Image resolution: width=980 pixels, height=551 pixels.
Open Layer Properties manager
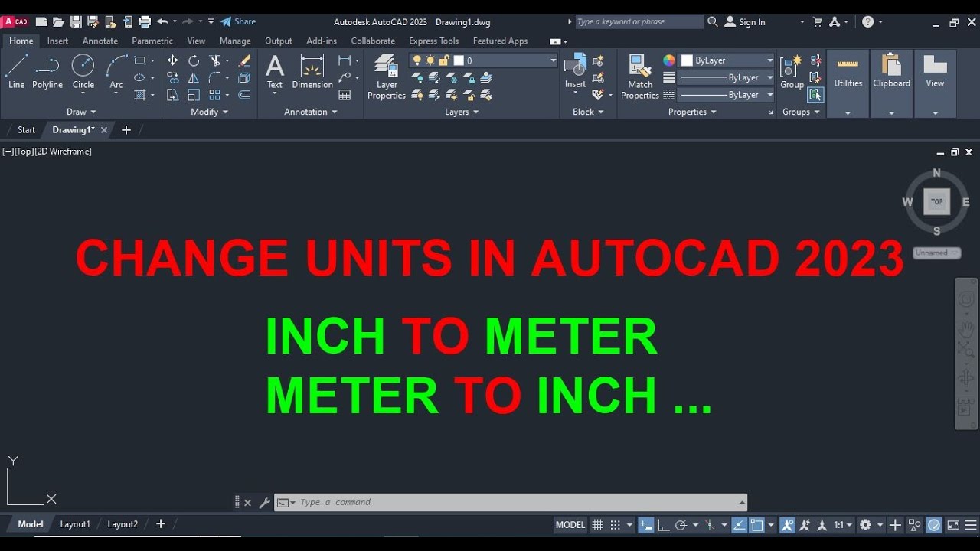tap(387, 77)
